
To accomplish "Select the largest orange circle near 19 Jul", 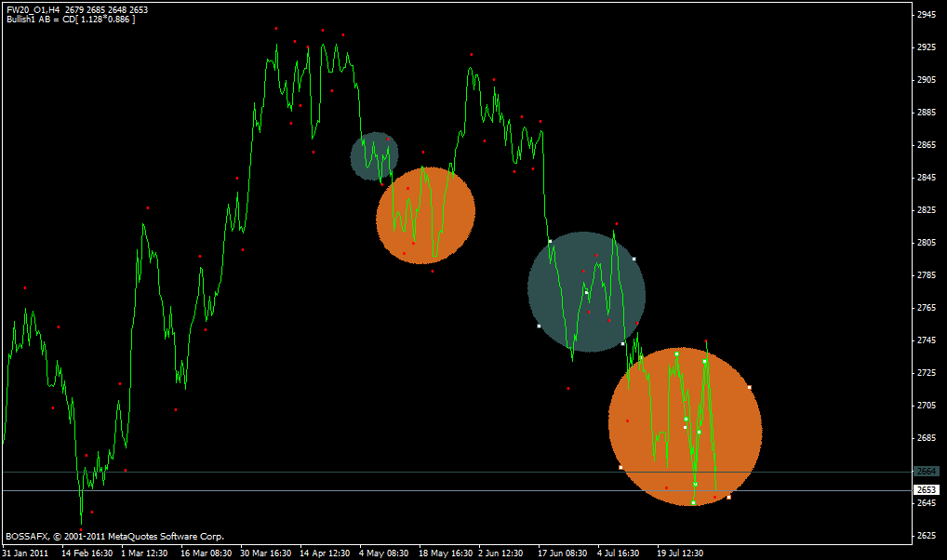I will pyautogui.click(x=685, y=426).
